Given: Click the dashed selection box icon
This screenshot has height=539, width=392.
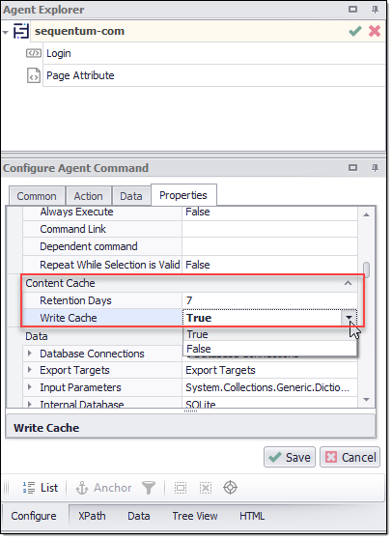Looking at the screenshot, I should [x=181, y=488].
